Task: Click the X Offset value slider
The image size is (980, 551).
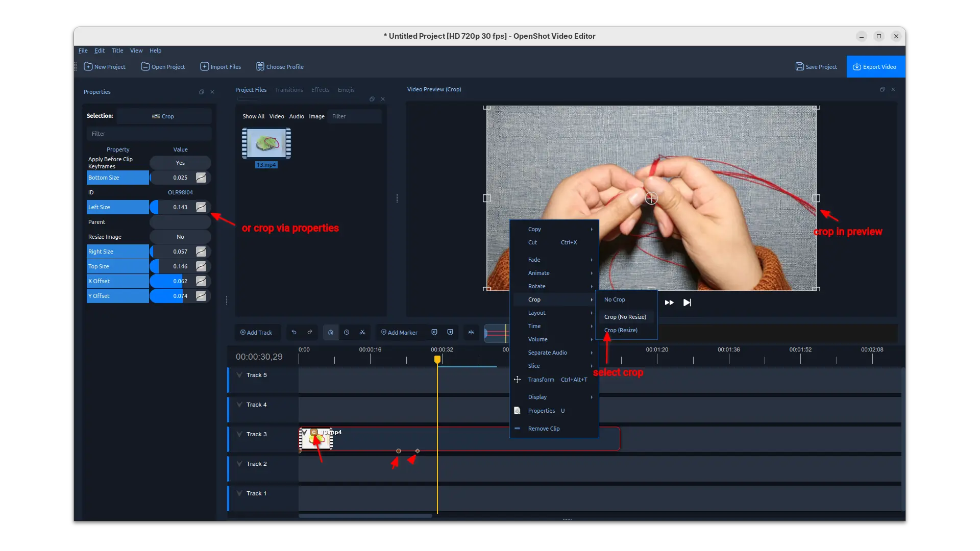Action: (174, 281)
